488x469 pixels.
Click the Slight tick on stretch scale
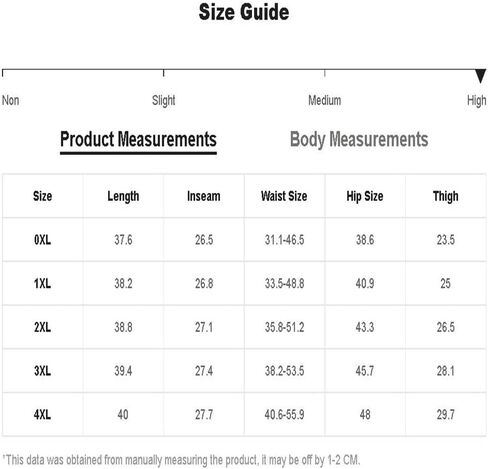163,73
